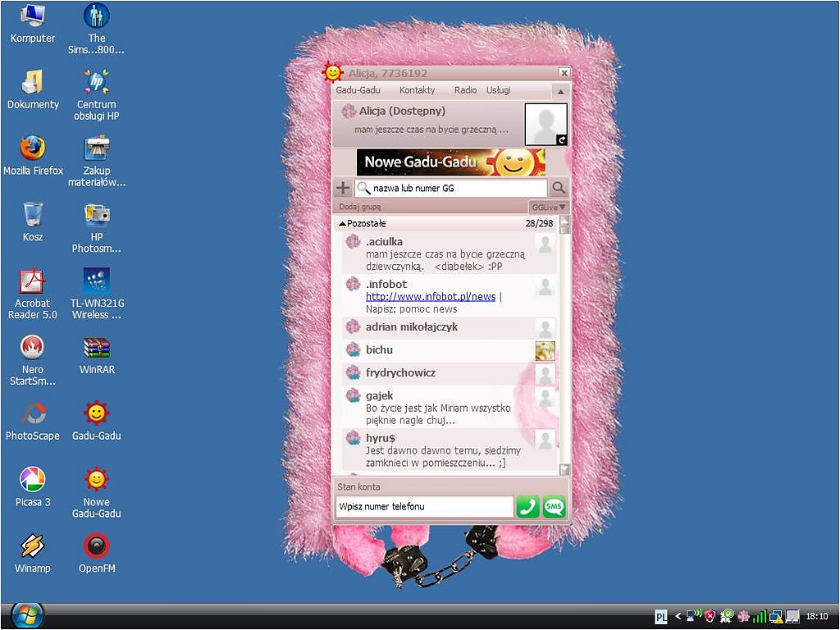Open the Radio menu
This screenshot has width=840, height=630.
[x=466, y=90]
